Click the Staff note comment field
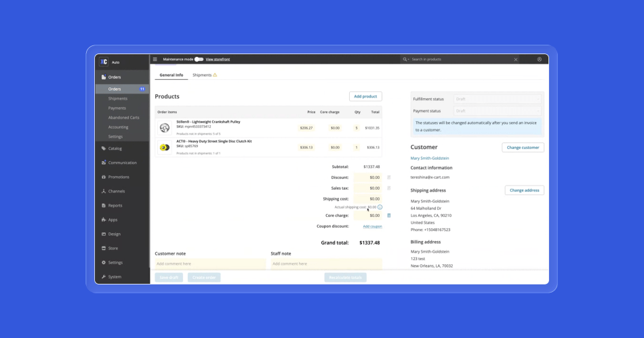 [326, 263]
